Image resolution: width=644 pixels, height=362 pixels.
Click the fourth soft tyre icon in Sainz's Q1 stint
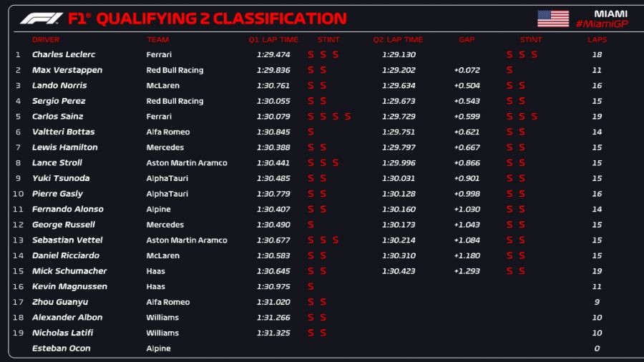348,117
